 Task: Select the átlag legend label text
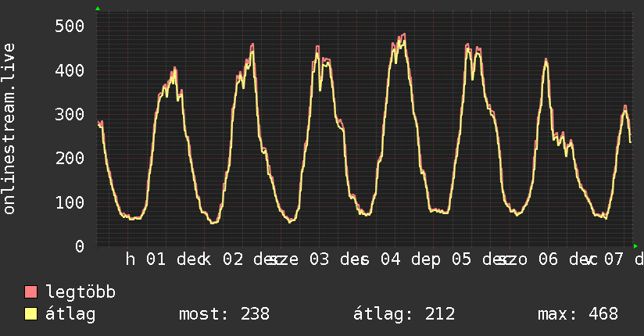coord(70,315)
